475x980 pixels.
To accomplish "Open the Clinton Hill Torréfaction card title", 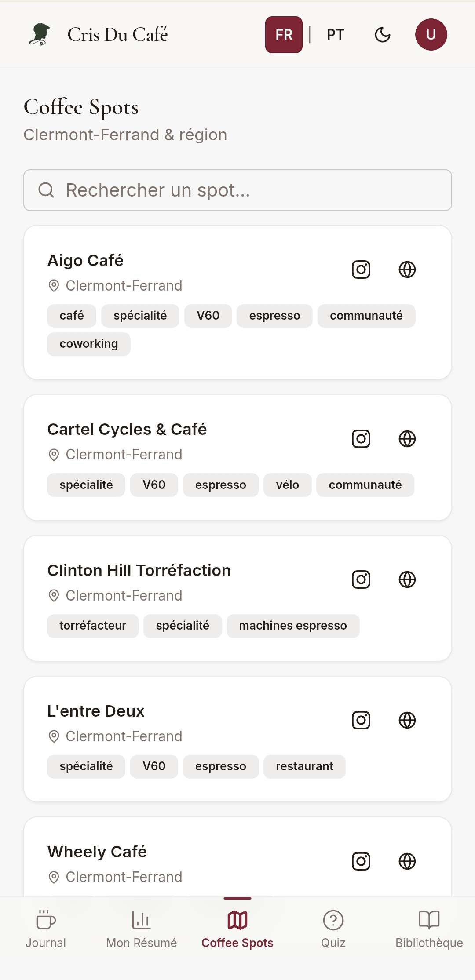I will click(x=139, y=570).
